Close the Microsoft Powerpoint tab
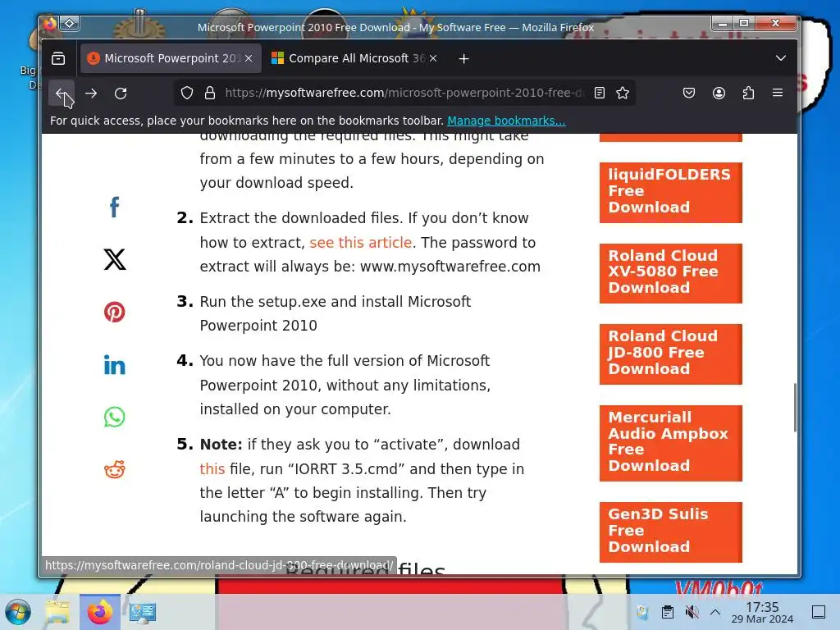The width and height of the screenshot is (840, 630). 249,58
